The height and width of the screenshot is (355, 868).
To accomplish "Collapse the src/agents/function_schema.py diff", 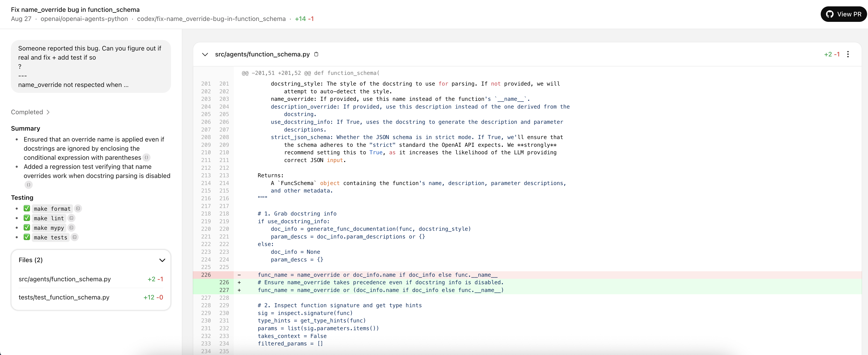I will pos(205,54).
